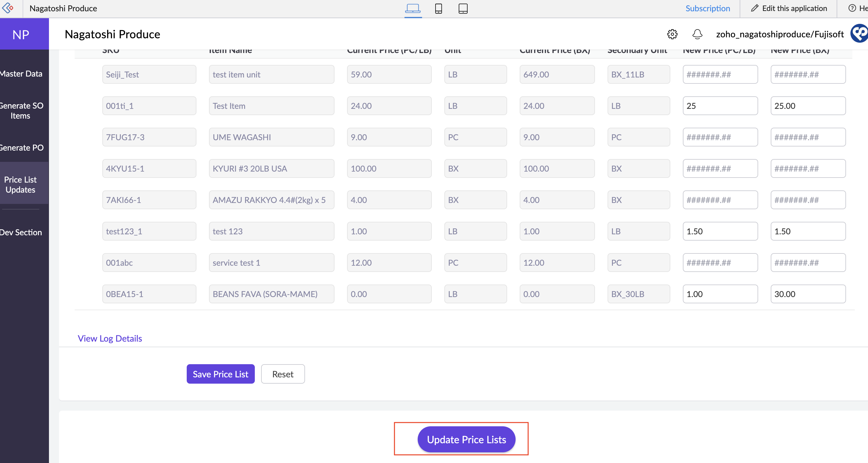Switch to tablet preview icon
The height and width of the screenshot is (463, 868).
coord(463,8)
